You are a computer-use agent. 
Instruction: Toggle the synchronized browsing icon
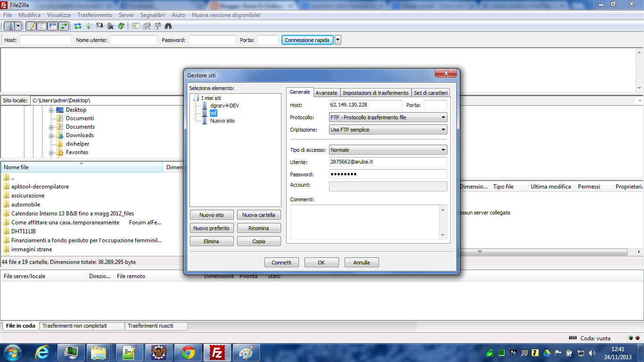coord(157,26)
